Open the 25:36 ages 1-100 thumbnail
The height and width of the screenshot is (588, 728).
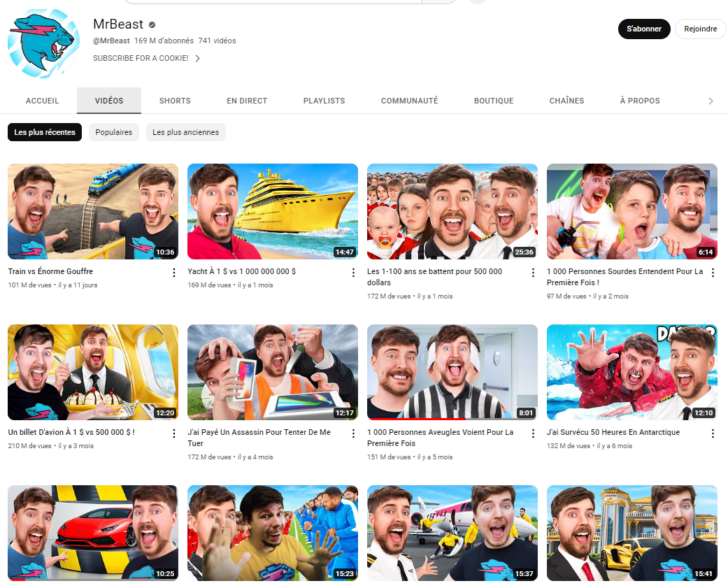(x=452, y=212)
